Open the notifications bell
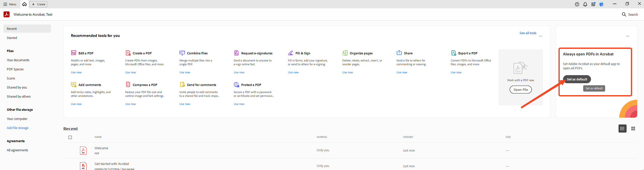 point(585,4)
